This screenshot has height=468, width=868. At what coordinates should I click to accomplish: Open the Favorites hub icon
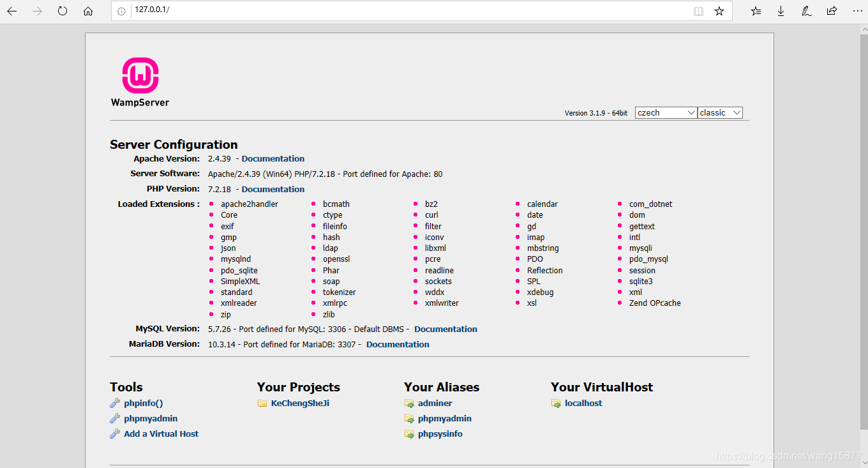tap(756, 11)
